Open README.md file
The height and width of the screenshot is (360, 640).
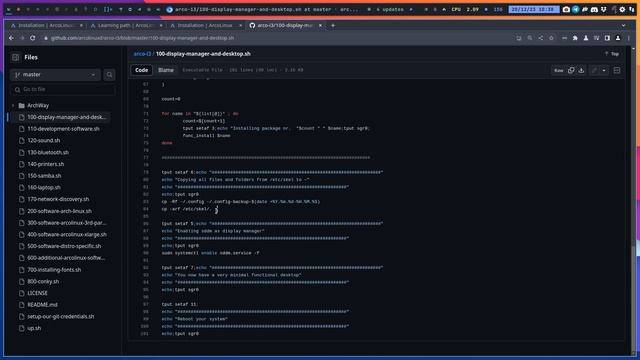[x=42, y=305]
